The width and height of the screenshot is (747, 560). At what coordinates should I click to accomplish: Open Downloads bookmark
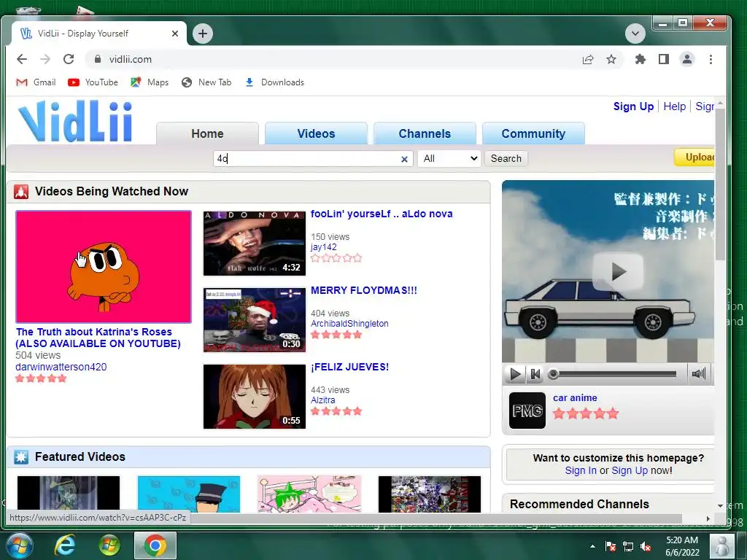point(274,82)
